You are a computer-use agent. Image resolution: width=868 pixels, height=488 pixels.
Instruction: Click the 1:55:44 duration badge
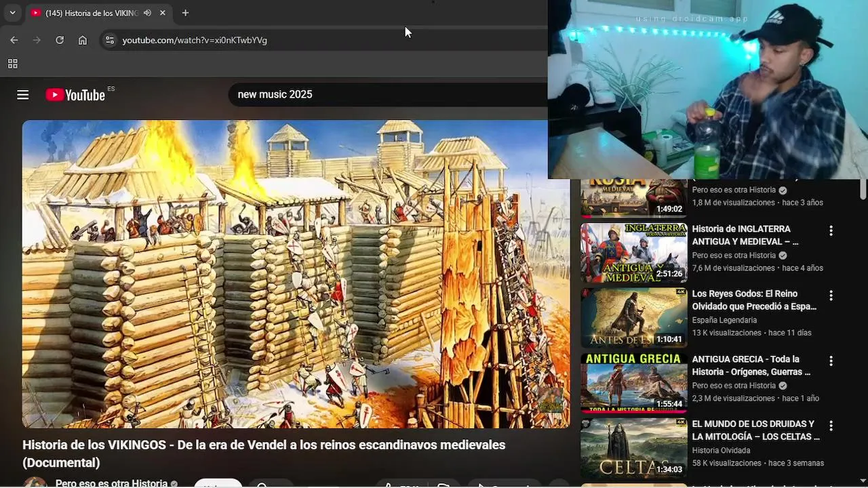coord(669,404)
